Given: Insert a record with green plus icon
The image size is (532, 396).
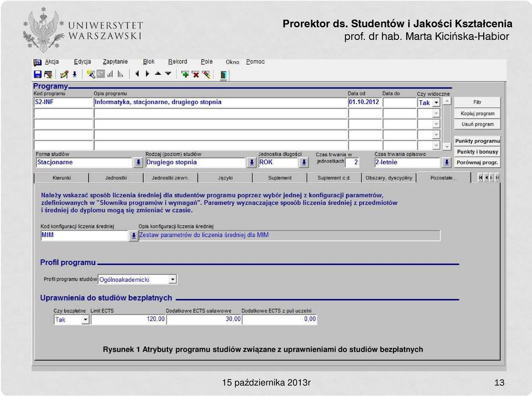Looking at the screenshot, I should tap(185, 74).
